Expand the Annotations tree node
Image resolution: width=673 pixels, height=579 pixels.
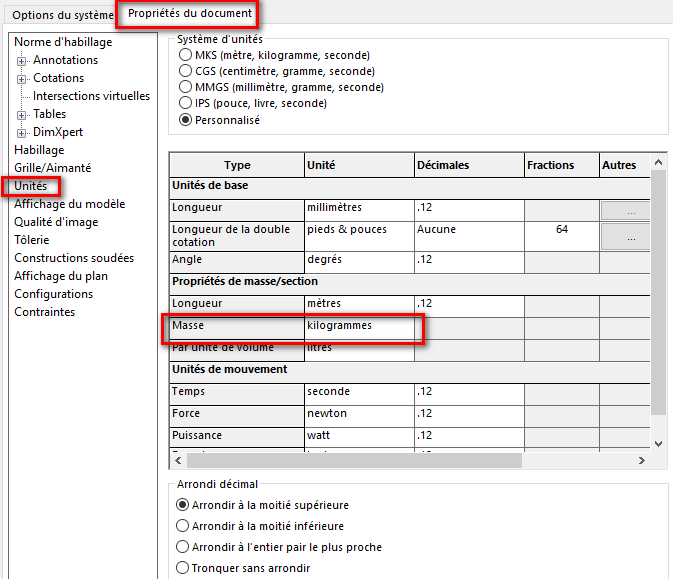point(22,60)
